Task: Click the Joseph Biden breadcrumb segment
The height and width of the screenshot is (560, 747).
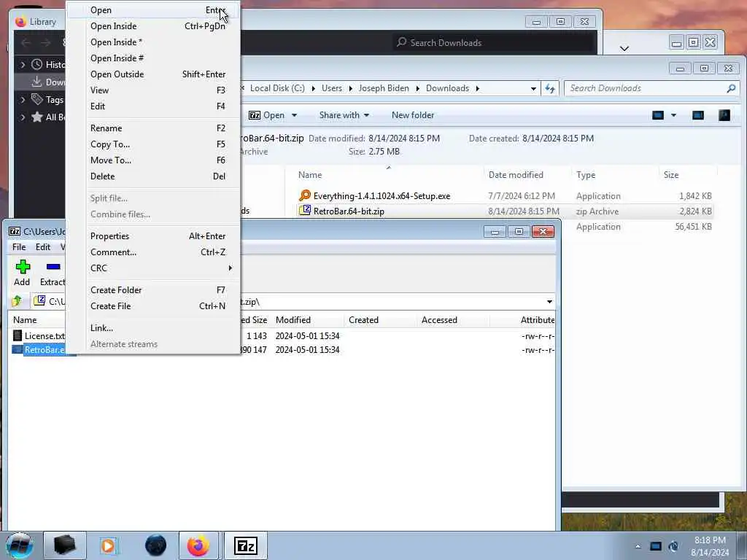Action: click(384, 88)
